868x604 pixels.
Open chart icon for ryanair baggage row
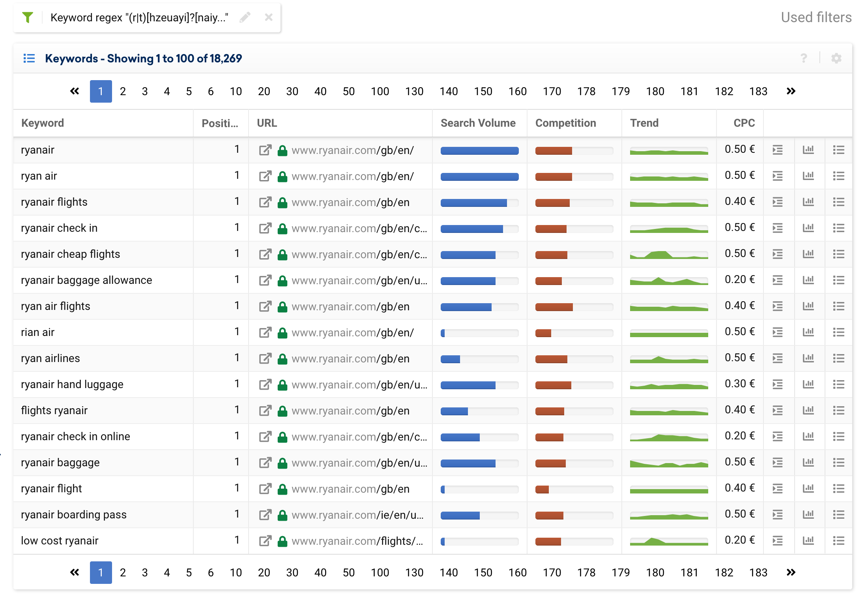808,463
